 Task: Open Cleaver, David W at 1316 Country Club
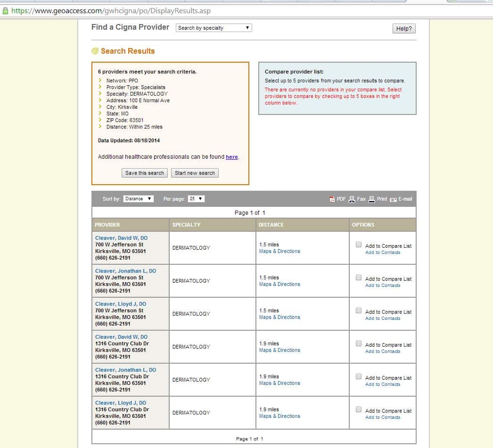pos(121,337)
